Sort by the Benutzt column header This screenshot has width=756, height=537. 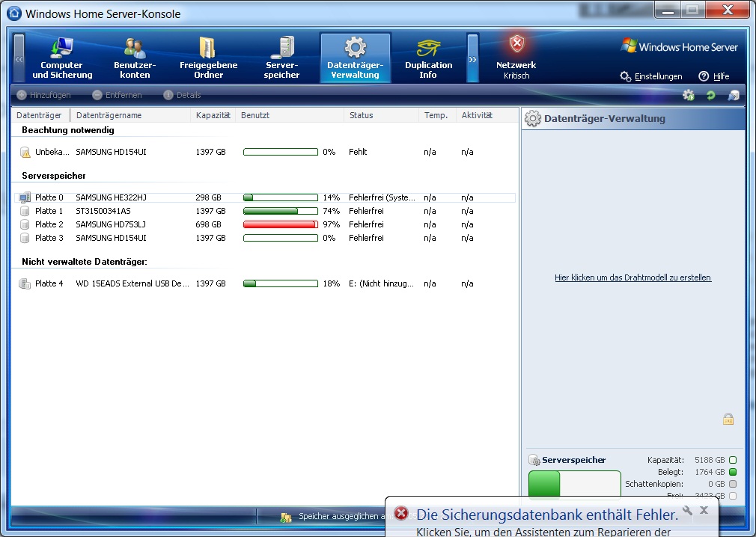click(x=289, y=115)
